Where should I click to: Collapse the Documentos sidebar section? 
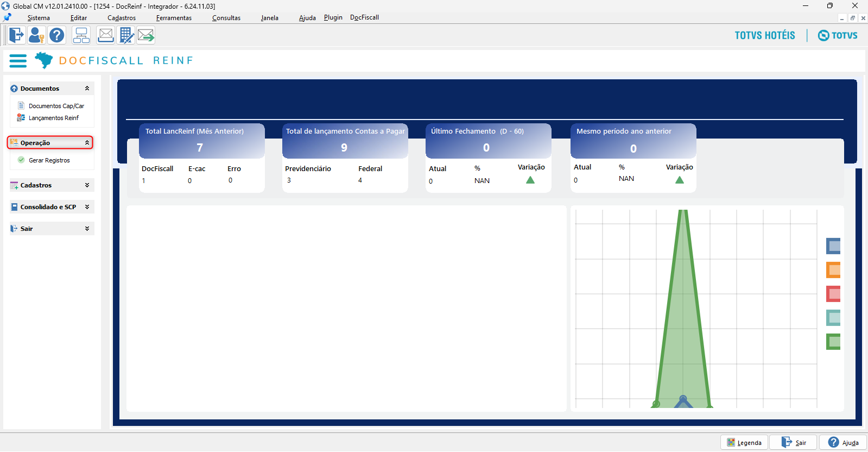pyautogui.click(x=87, y=88)
